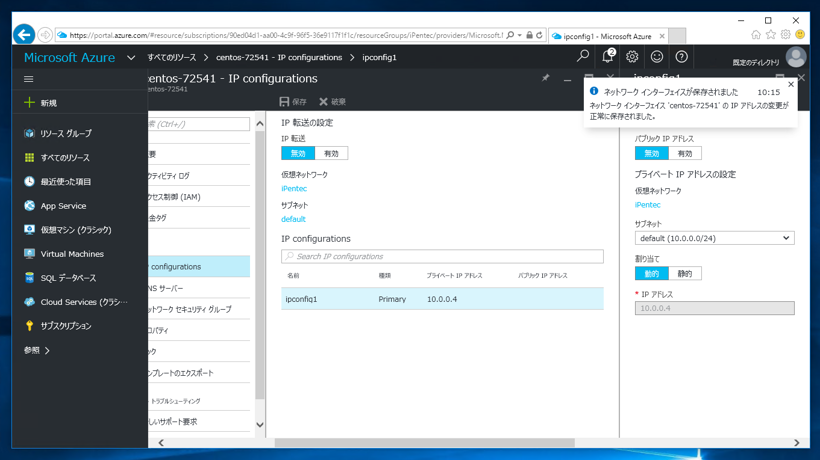Set IP 転送 to 有効

[x=331, y=153]
